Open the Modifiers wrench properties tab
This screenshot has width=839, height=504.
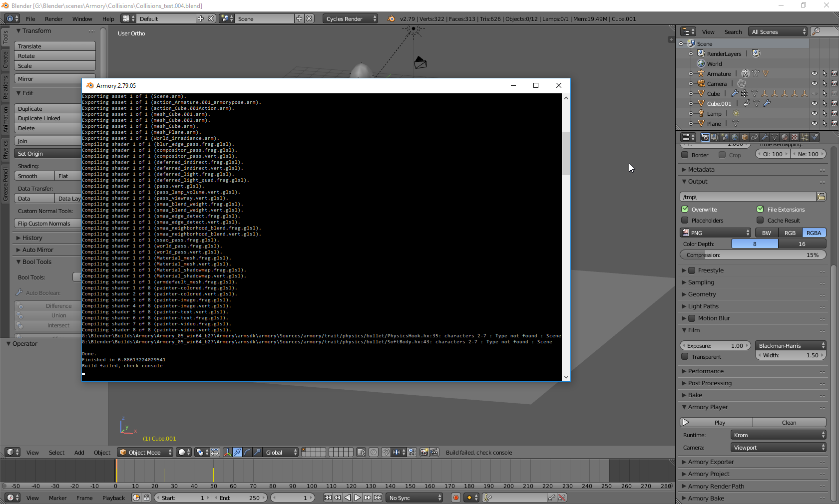(765, 137)
